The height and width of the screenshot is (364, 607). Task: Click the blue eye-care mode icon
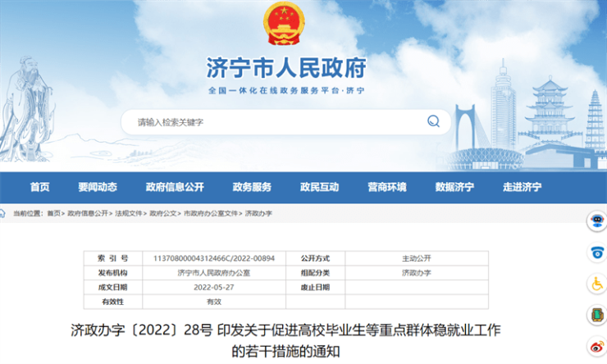pos(596,253)
